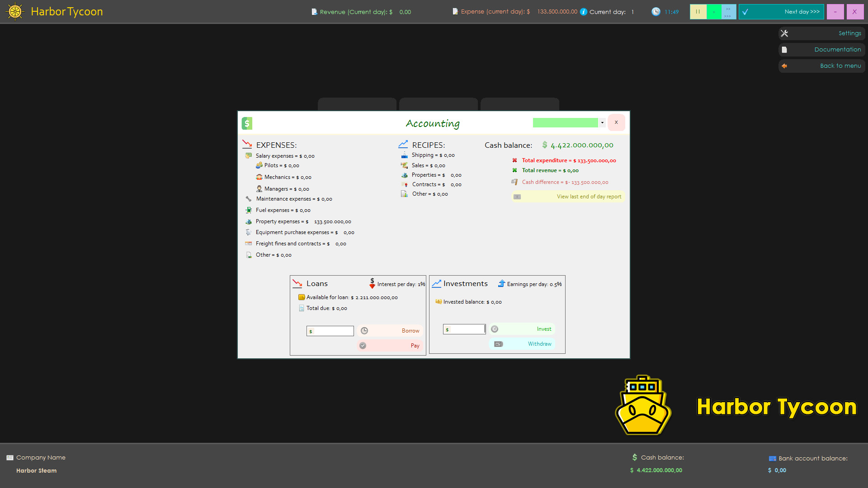
Task: Click the banknote icon beside the Withdraw button
Action: click(x=499, y=344)
